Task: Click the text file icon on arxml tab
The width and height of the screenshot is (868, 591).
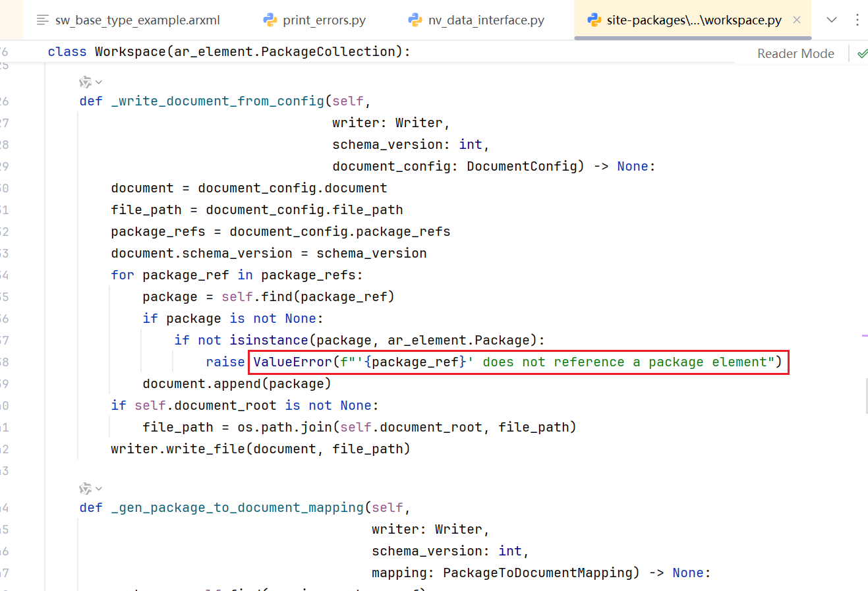Action: [x=43, y=20]
